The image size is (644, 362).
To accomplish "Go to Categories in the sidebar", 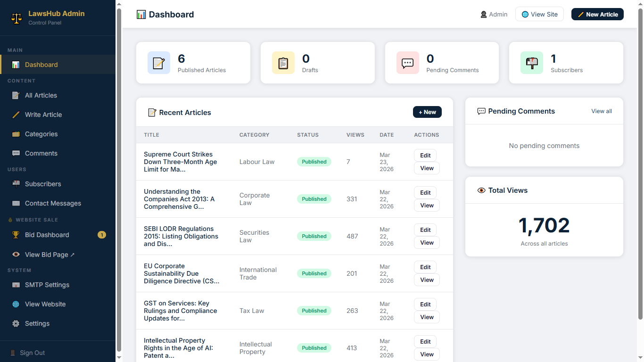I will tap(41, 134).
